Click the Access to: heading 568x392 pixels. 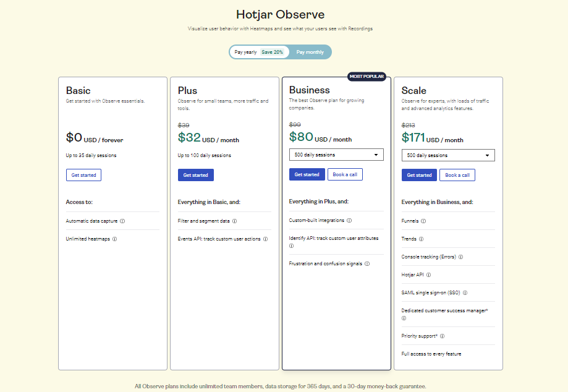click(79, 202)
